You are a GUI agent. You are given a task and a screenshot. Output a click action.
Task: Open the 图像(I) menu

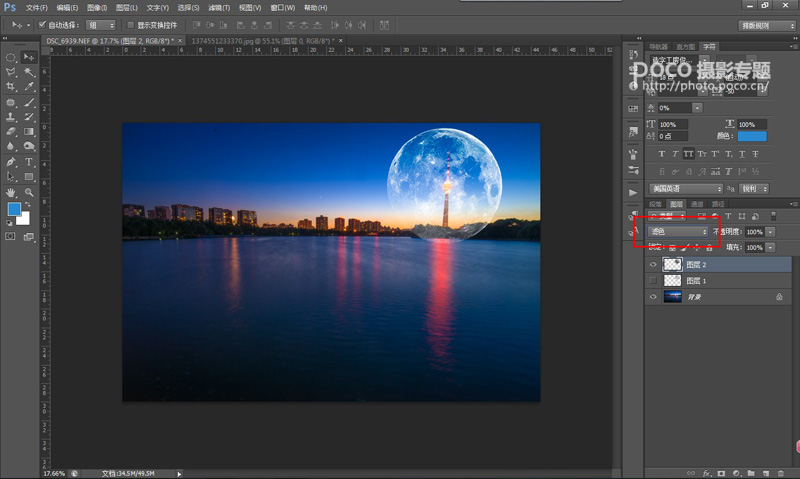[x=97, y=8]
